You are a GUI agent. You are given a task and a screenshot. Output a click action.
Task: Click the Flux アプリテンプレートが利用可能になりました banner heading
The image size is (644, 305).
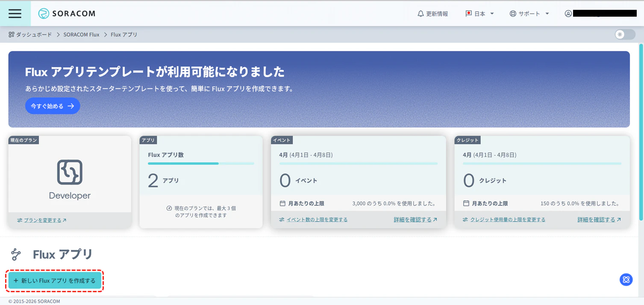(x=155, y=72)
